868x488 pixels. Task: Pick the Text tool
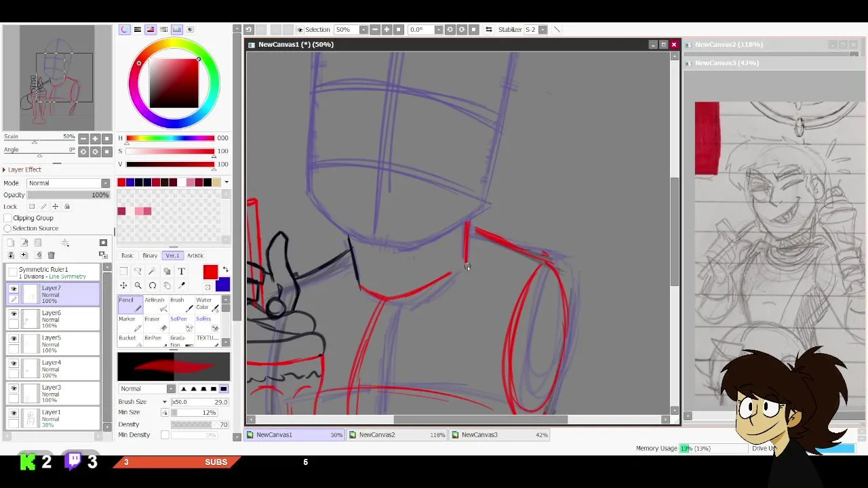click(x=181, y=271)
